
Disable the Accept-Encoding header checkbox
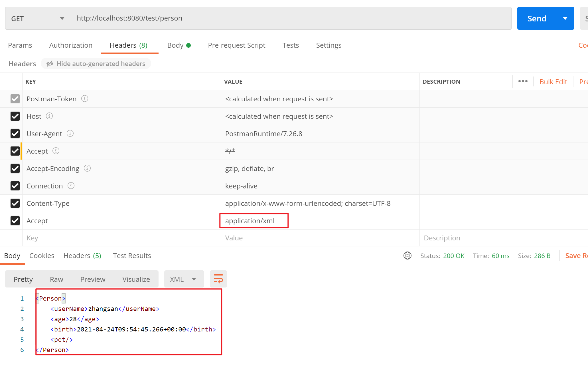[15, 168]
